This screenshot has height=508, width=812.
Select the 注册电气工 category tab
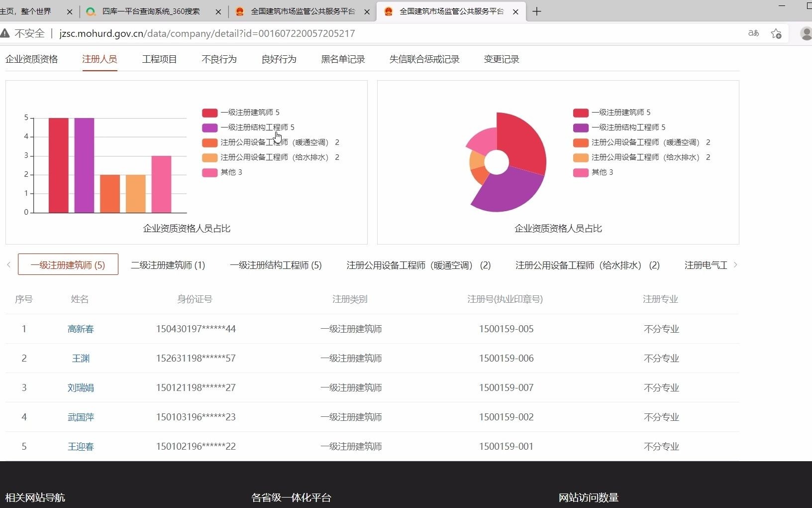[706, 265]
